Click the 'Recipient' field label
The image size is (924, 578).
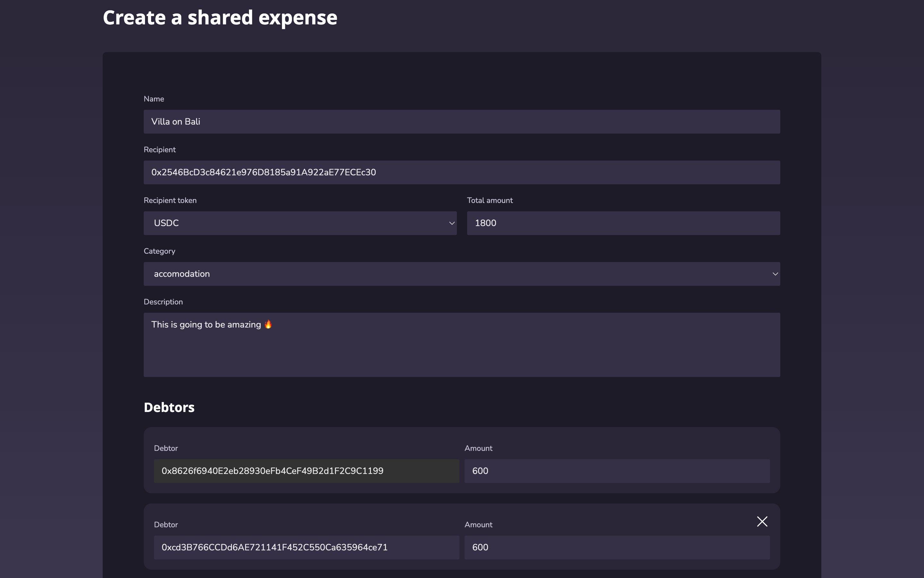(159, 150)
